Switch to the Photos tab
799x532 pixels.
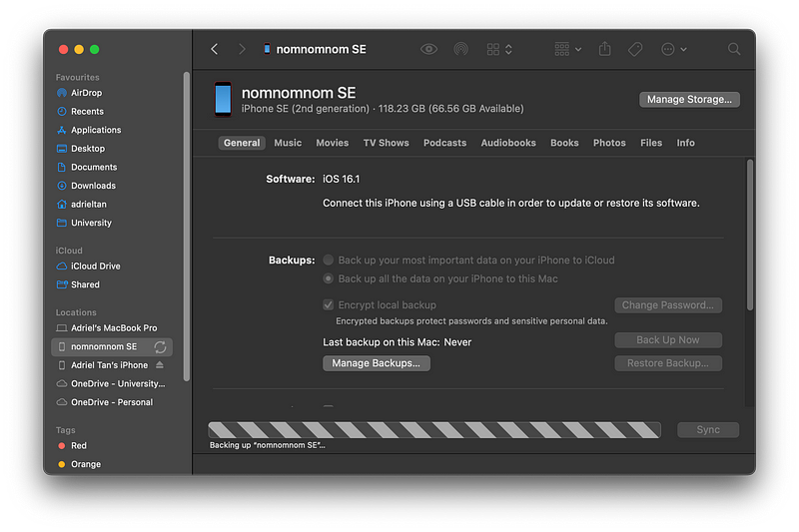609,143
